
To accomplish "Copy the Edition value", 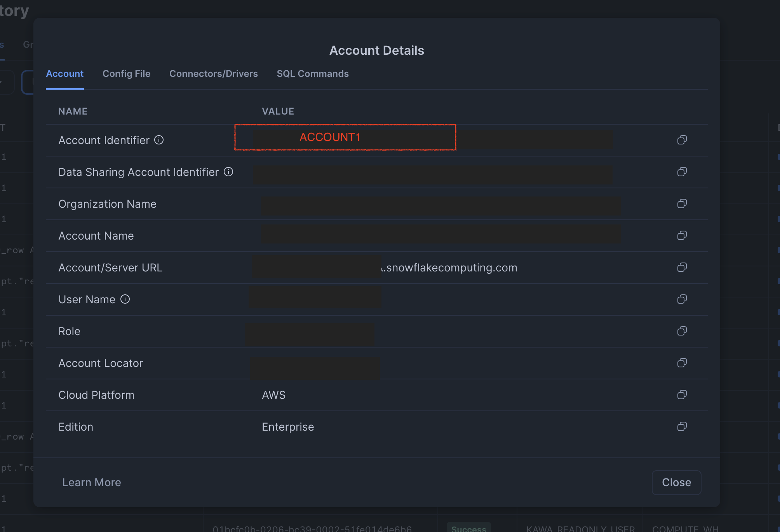I will (x=682, y=426).
